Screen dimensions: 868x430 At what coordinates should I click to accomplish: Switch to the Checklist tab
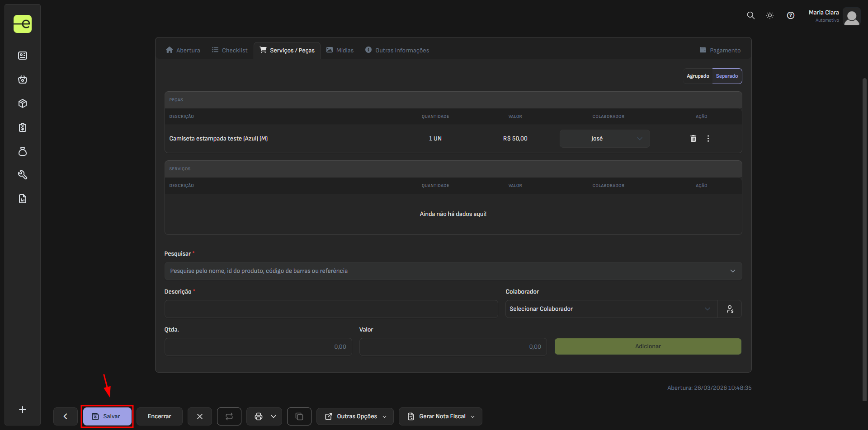(x=230, y=50)
